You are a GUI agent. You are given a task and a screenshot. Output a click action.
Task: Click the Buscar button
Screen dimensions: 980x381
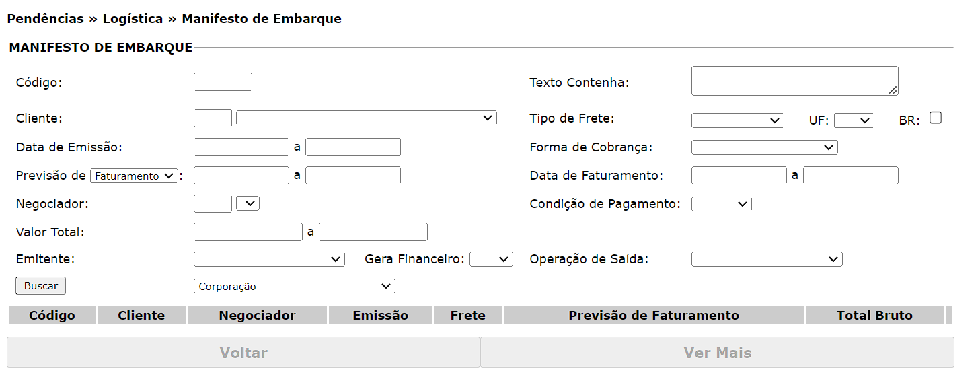tap(40, 286)
